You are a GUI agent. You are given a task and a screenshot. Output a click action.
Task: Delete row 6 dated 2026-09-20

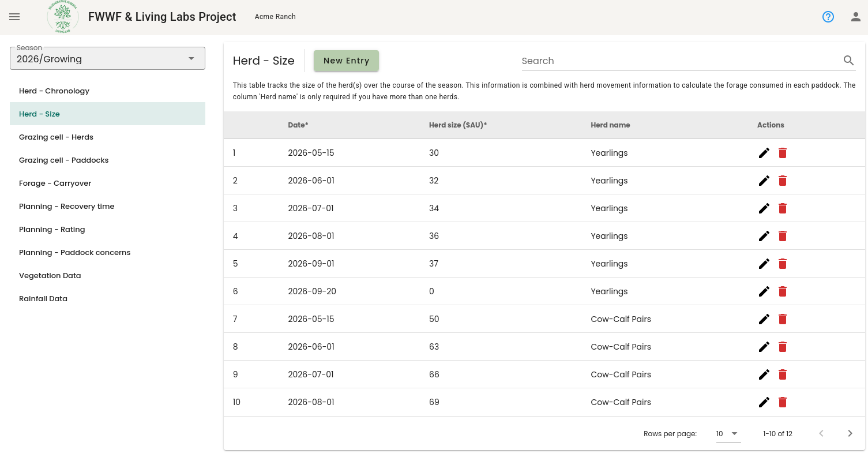pyautogui.click(x=783, y=291)
